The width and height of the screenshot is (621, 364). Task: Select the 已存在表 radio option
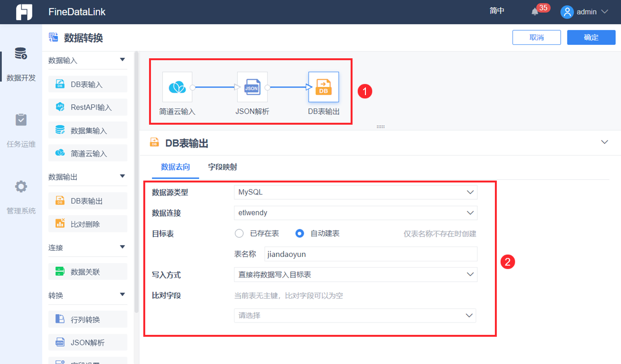click(x=239, y=234)
